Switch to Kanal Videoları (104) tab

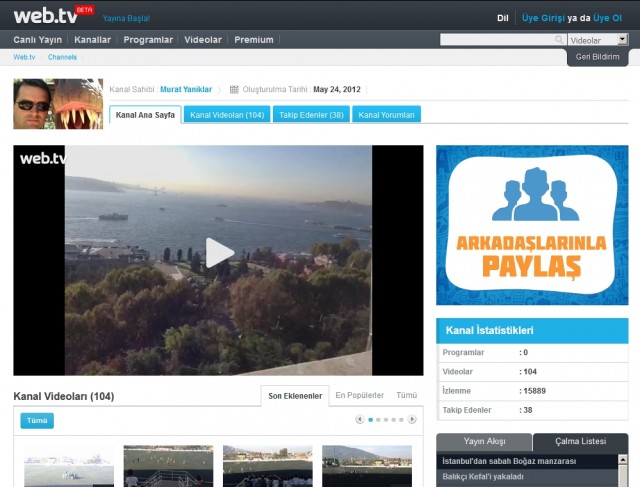coord(227,115)
